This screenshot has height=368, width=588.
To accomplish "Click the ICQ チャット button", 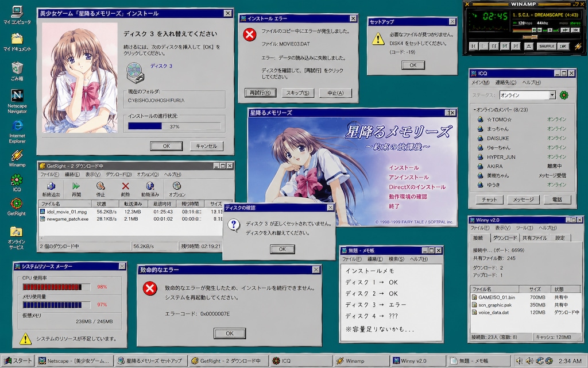I will (489, 200).
